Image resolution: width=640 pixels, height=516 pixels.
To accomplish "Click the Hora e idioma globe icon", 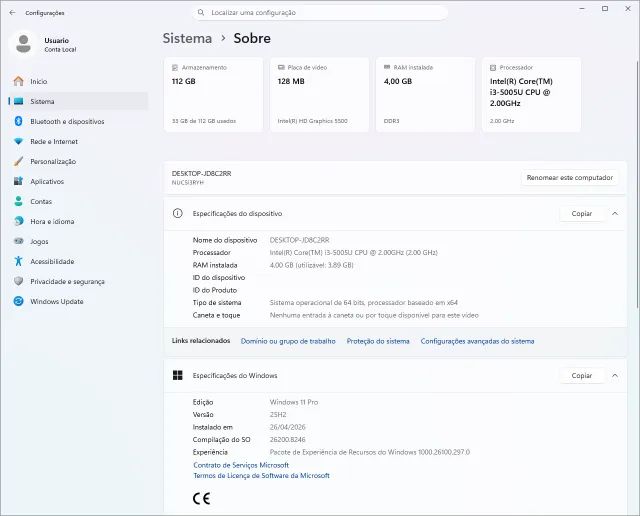I will coord(18,221).
